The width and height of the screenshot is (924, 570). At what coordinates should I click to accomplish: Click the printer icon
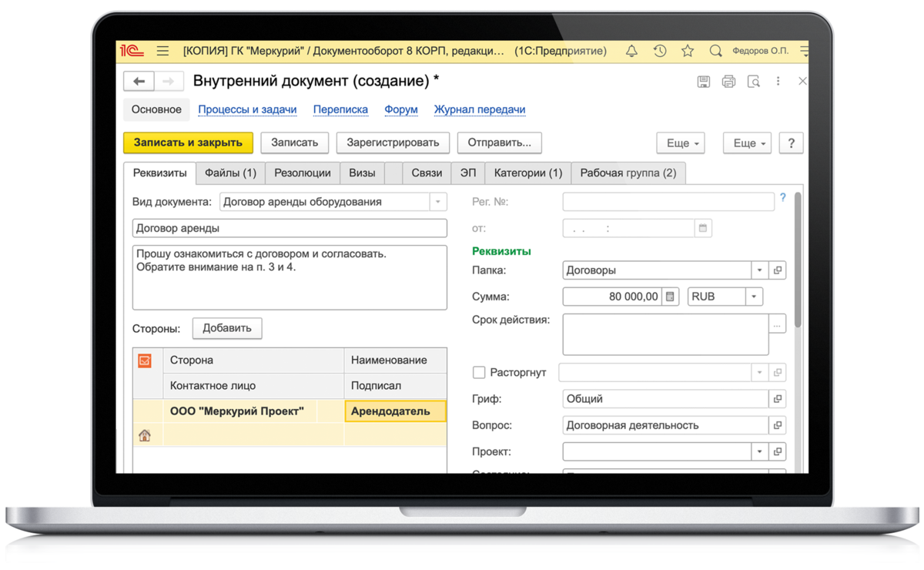728,81
